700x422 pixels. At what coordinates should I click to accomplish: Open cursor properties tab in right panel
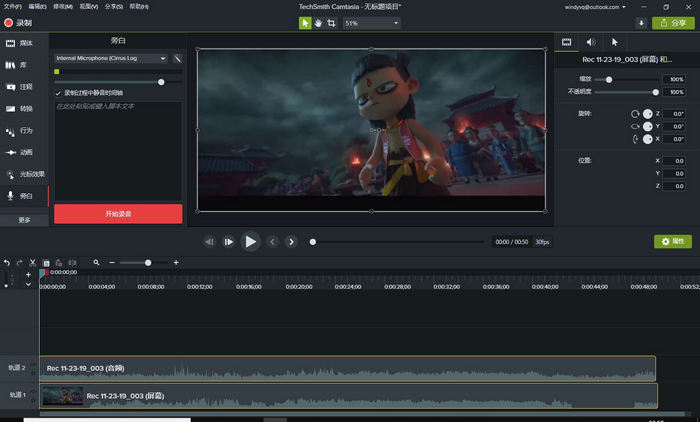coord(615,42)
